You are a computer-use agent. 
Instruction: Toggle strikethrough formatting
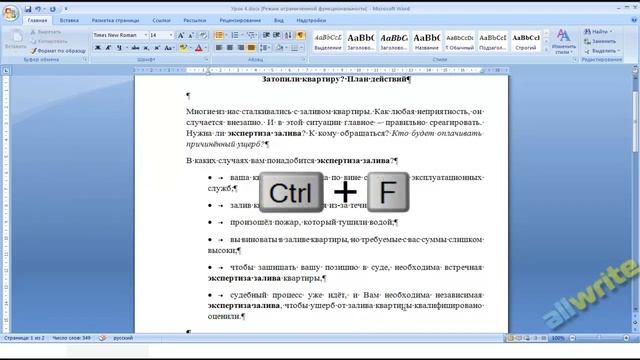136,48
